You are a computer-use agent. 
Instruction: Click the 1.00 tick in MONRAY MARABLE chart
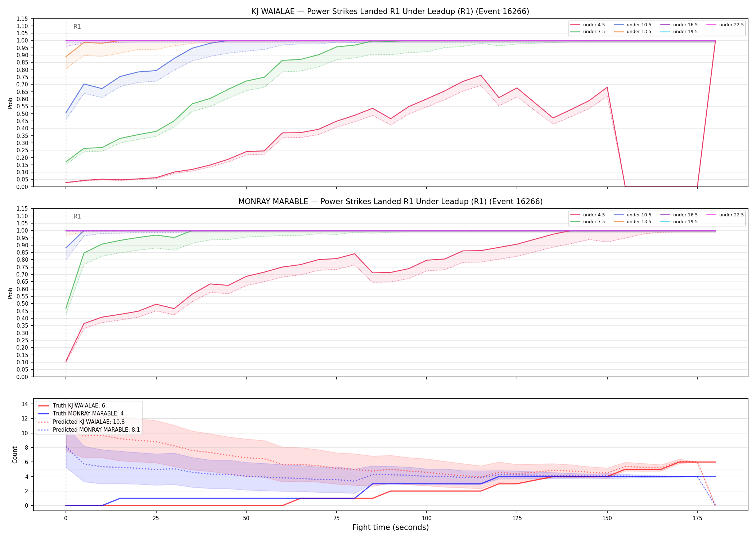(x=22, y=230)
